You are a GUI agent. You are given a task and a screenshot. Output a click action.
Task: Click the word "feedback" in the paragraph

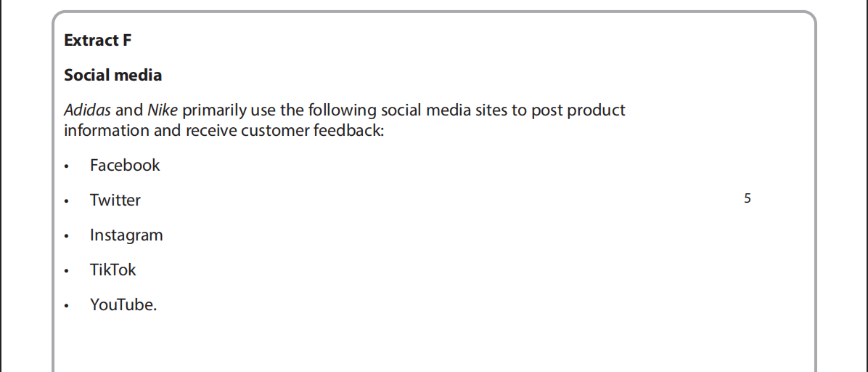(x=348, y=131)
